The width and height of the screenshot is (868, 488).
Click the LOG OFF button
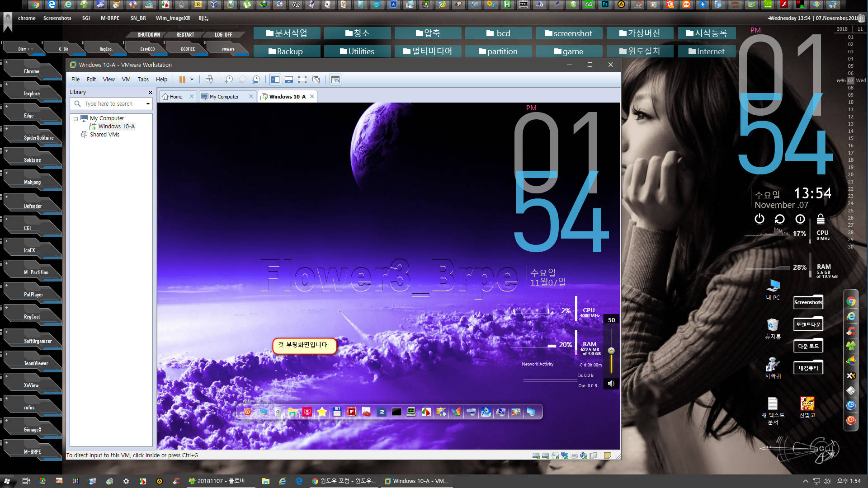pos(223,35)
